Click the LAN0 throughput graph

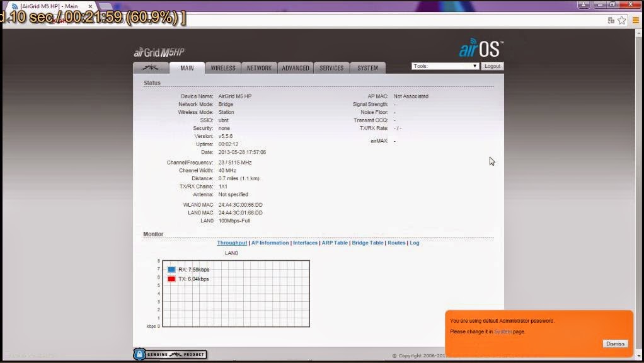[236, 294]
